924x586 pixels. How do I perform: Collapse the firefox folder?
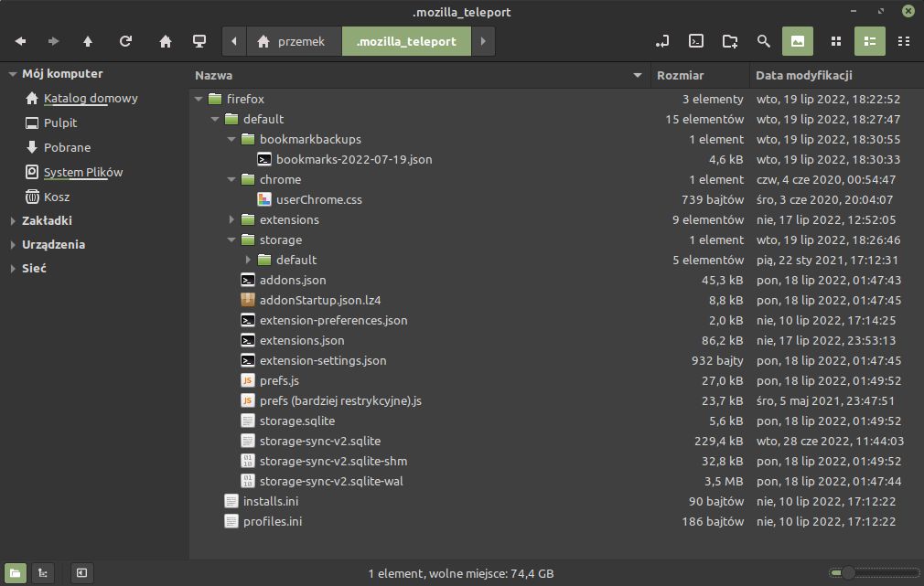tap(199, 99)
